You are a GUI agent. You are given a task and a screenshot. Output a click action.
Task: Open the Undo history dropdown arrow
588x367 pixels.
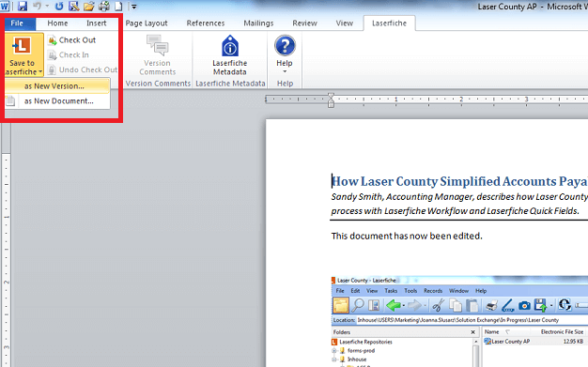pos(47,6)
